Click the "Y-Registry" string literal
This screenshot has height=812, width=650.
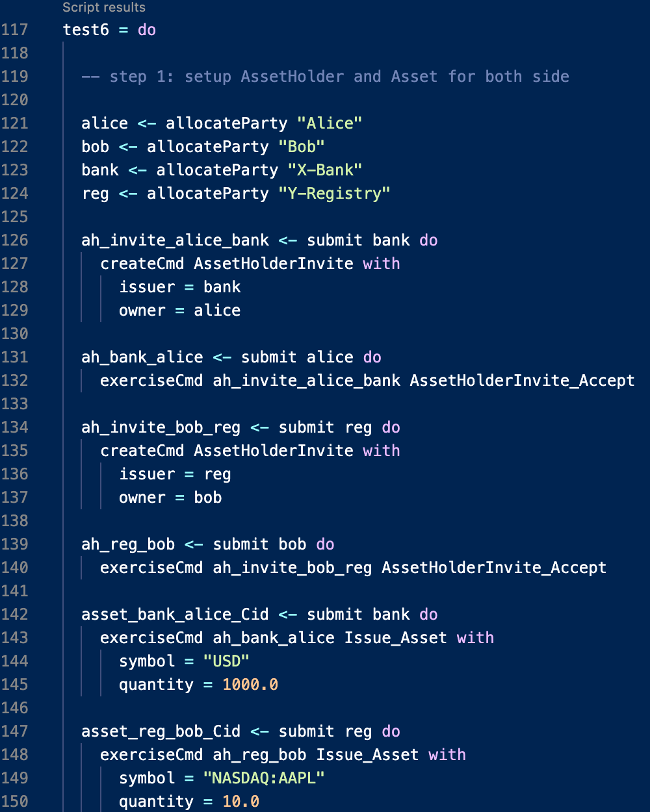coord(334,194)
